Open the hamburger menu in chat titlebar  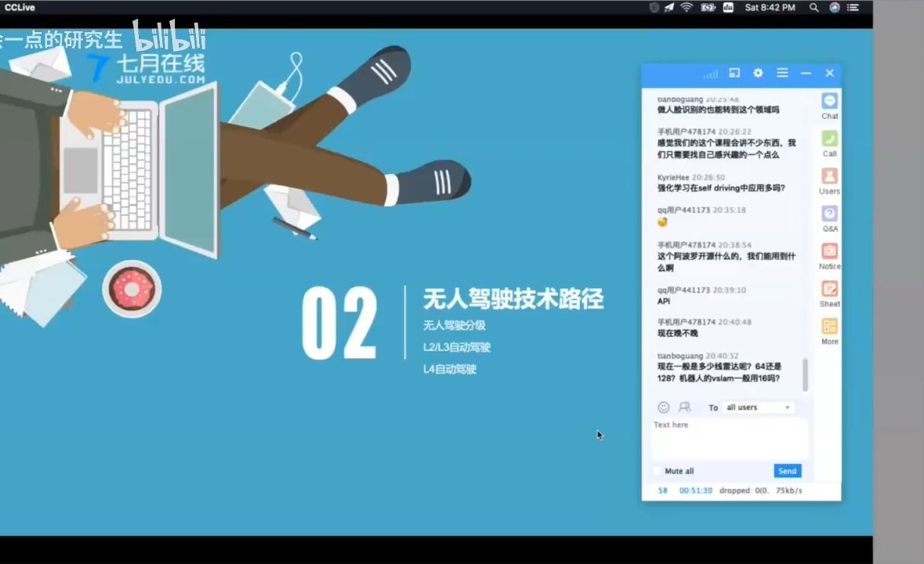[782, 73]
